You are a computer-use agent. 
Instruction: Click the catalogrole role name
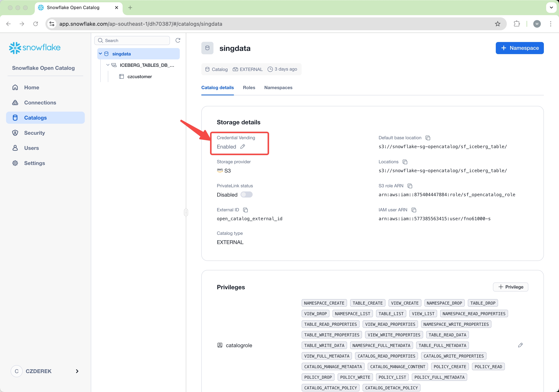point(239,345)
